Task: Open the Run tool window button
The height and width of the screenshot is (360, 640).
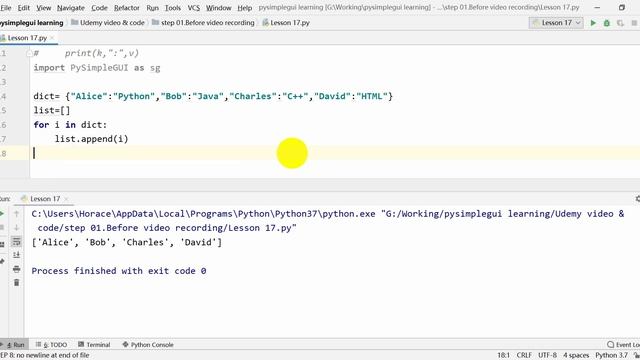Action: (14, 344)
